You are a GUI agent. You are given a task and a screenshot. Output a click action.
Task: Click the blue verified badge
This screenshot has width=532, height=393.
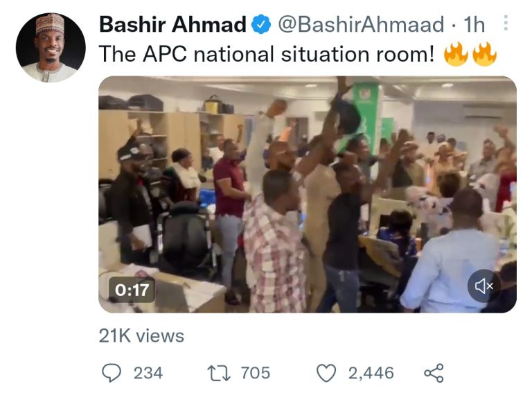click(x=260, y=26)
